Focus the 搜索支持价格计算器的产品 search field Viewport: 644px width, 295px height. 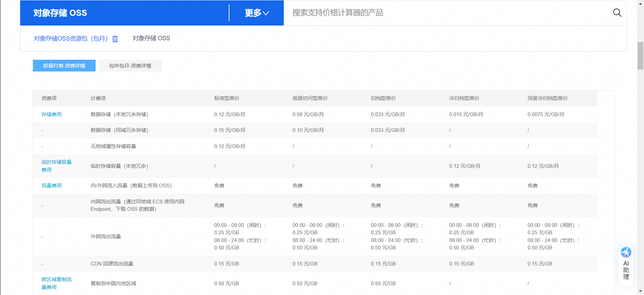(449, 13)
